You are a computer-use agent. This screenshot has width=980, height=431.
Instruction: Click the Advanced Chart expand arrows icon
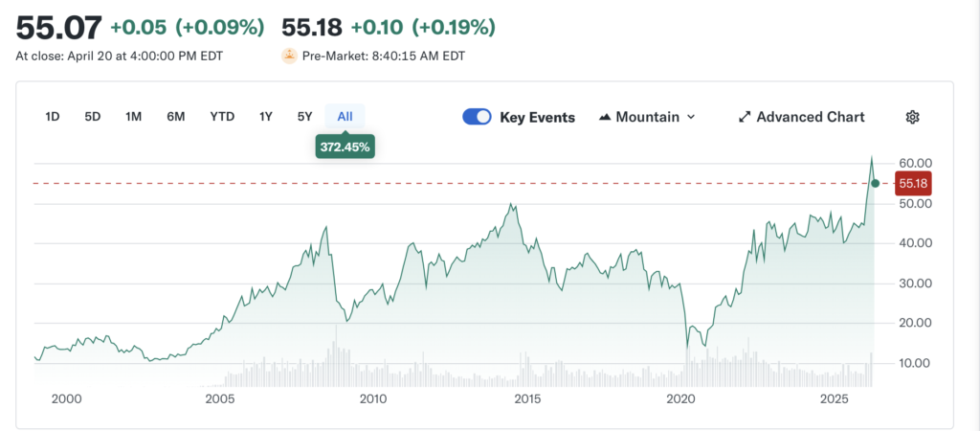pos(744,117)
